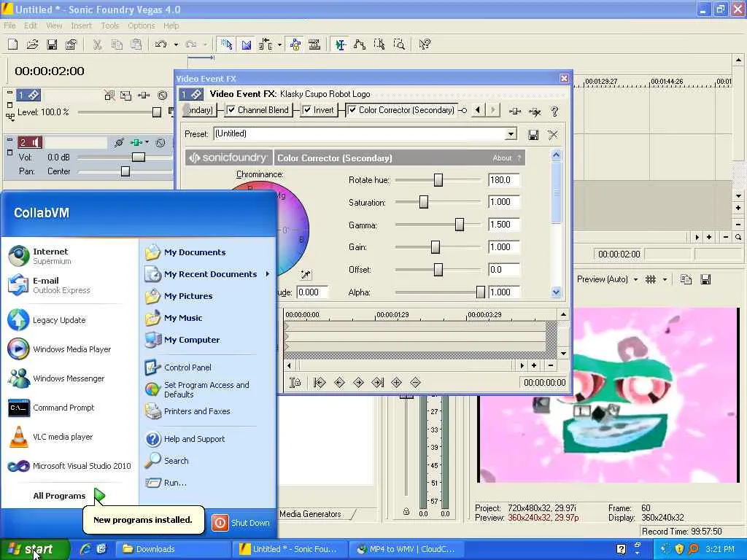Click the Sync Cursor icon in keyframe controller
Image resolution: width=747 pixels, height=560 pixels.
click(295, 382)
